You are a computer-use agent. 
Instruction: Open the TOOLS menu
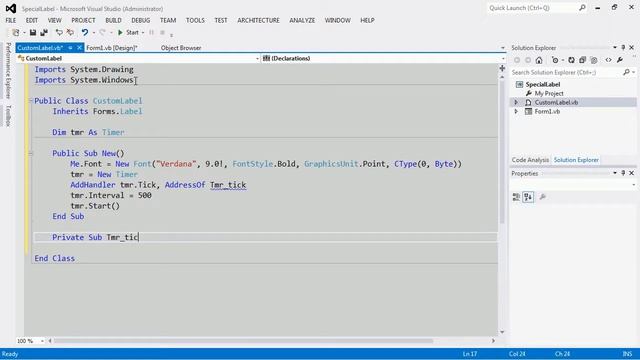196,20
